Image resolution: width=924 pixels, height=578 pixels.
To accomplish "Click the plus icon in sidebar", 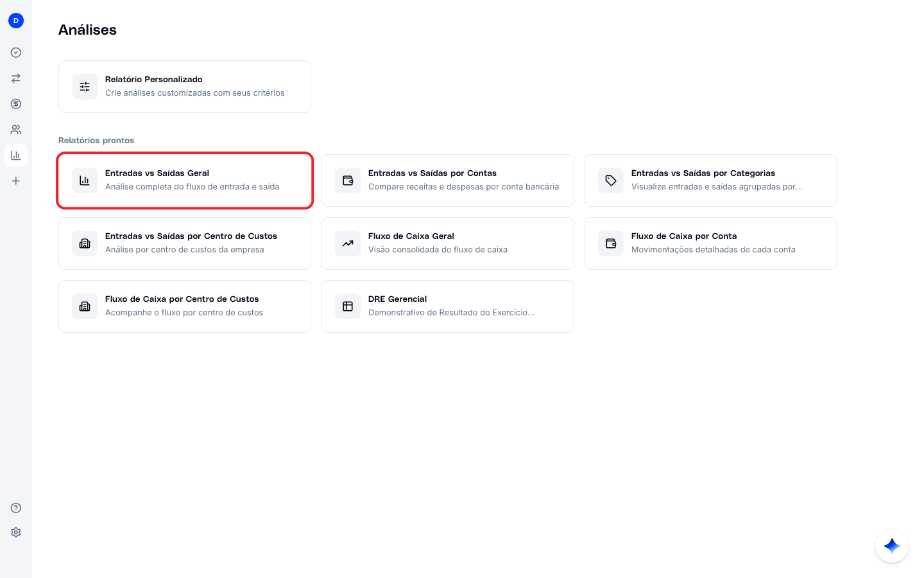I will point(16,181).
